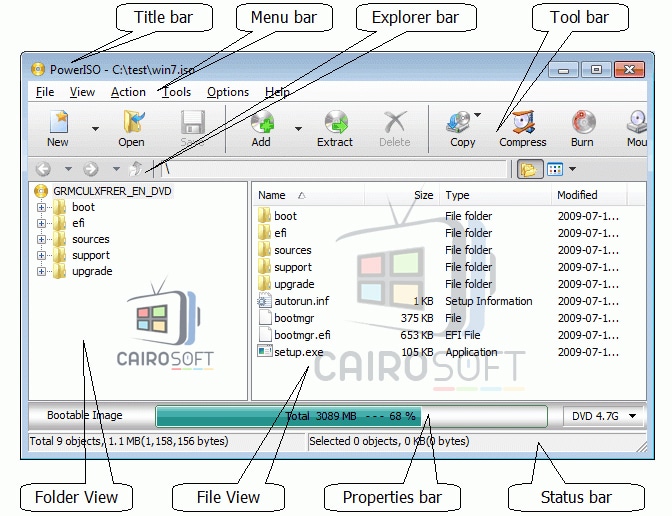Viewport: 672px width, 516px height.
Task: Open the Add button dropdown arrow
Action: [x=298, y=129]
